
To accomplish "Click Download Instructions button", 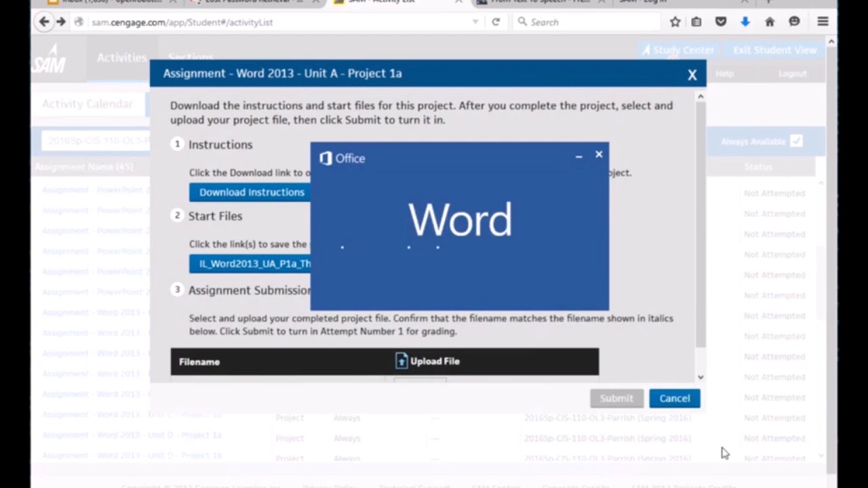I will pos(250,192).
